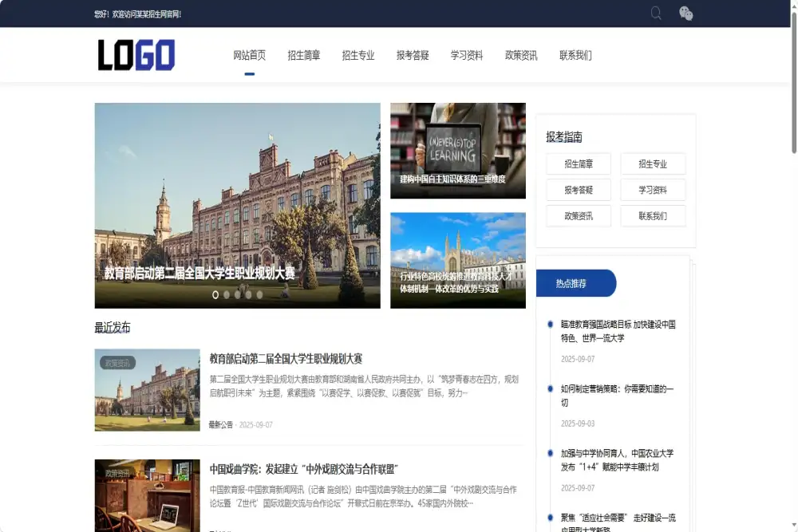Open the cathedral image article card
Image resolution: width=798 pixels, height=532 pixels.
tap(457, 259)
